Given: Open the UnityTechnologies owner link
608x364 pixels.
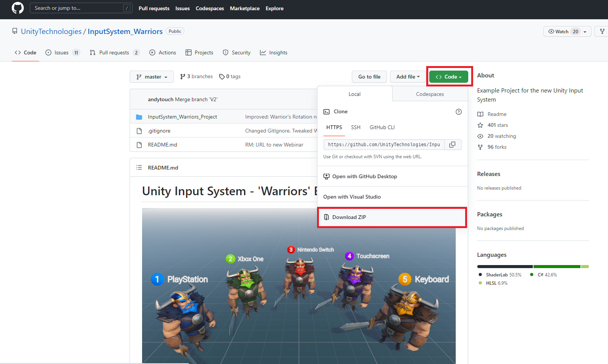Looking at the screenshot, I should 51,31.
